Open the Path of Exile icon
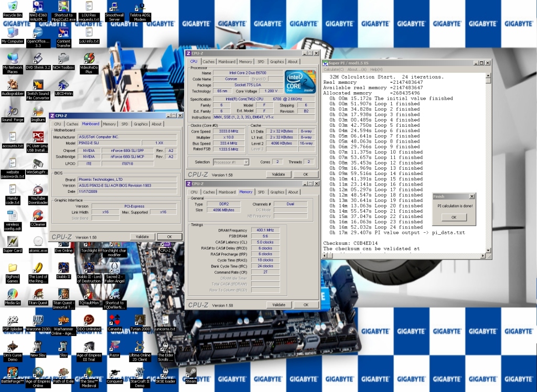 [63, 376]
